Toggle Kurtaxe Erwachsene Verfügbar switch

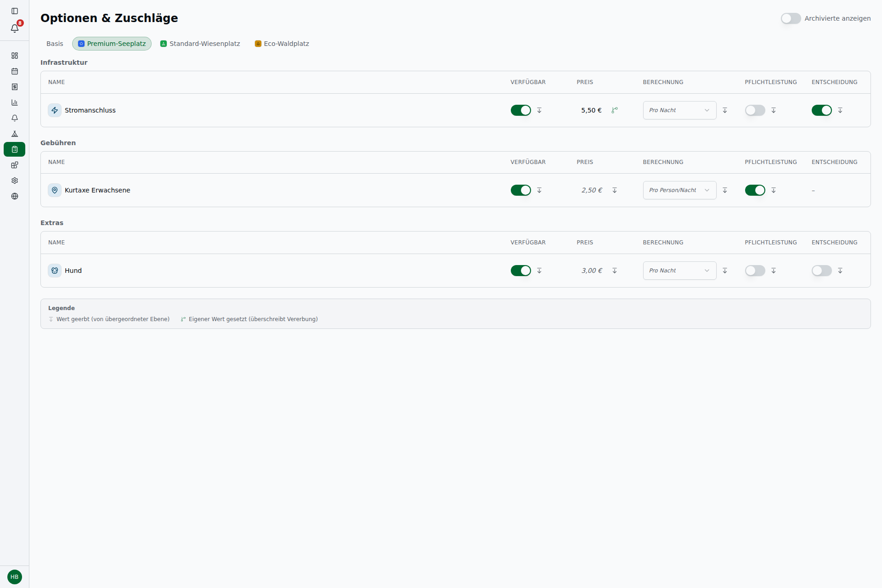point(520,190)
